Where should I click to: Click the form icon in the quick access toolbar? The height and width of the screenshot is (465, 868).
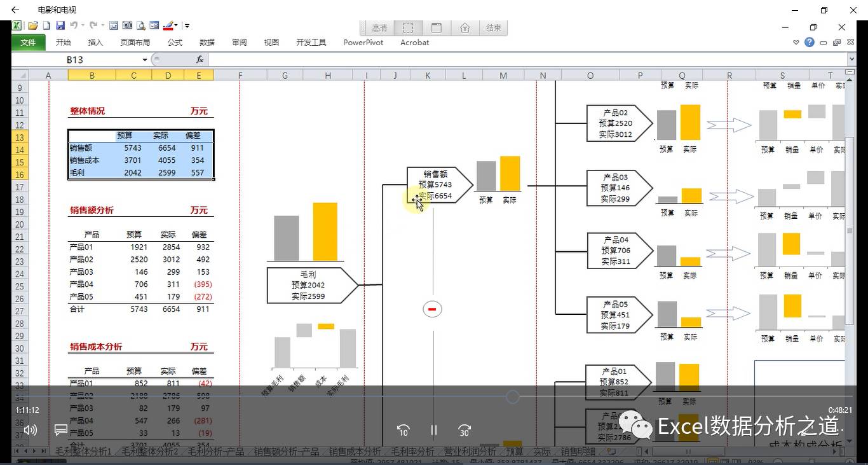[x=154, y=25]
